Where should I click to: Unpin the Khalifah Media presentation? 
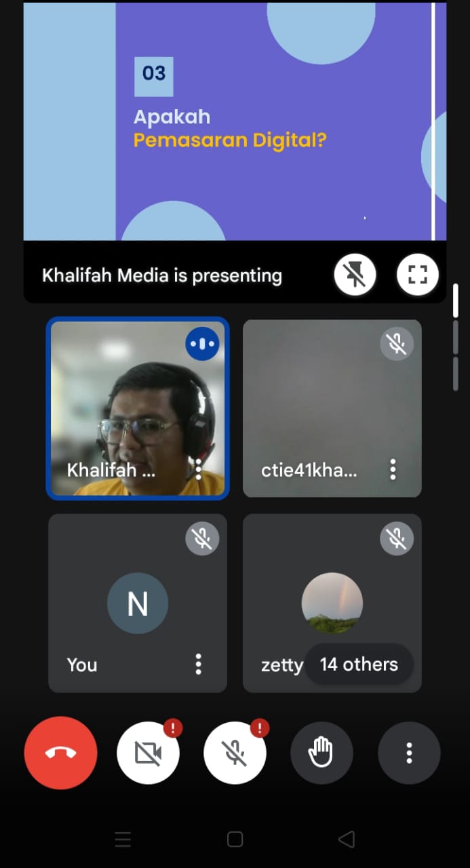click(354, 275)
